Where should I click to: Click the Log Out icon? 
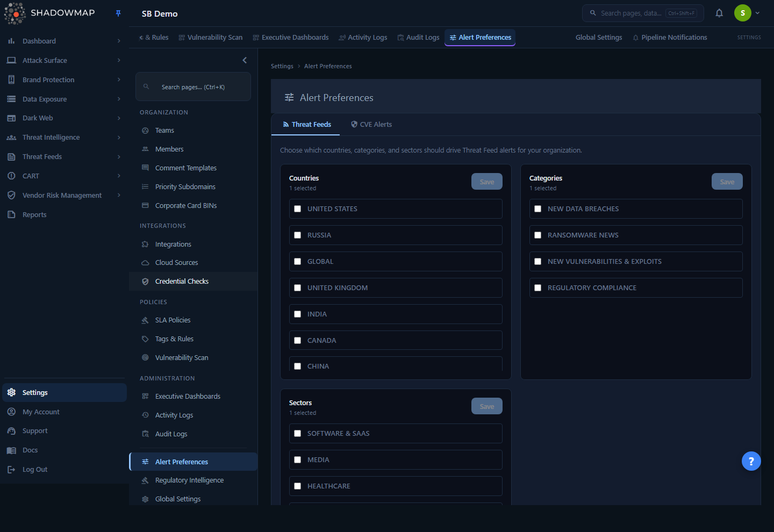(x=11, y=470)
